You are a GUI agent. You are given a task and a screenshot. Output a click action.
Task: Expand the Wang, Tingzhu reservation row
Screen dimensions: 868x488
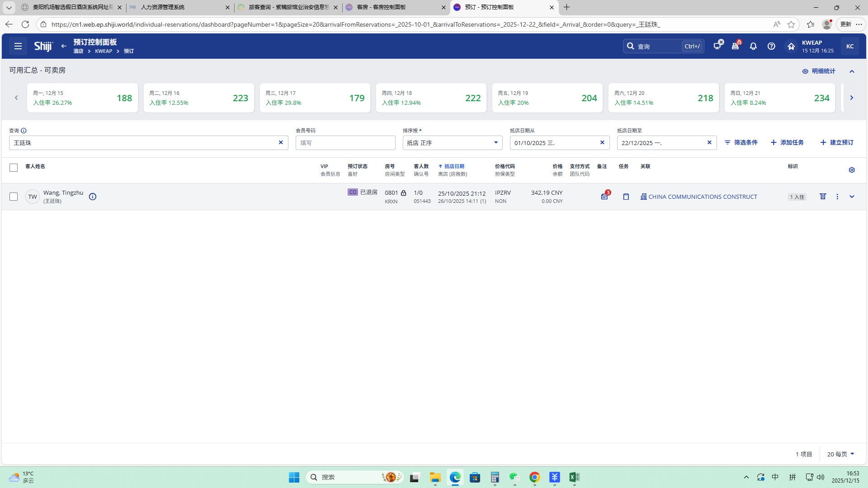(x=852, y=197)
